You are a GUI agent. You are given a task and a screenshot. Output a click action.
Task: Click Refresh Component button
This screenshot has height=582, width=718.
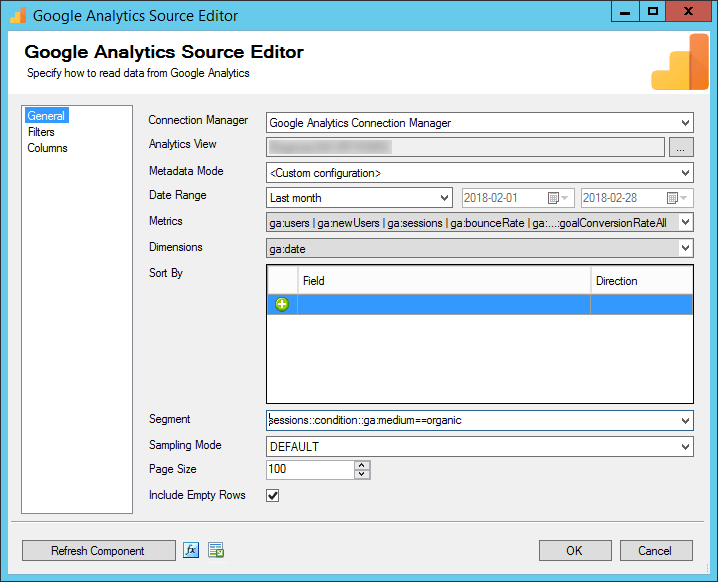[98, 550]
